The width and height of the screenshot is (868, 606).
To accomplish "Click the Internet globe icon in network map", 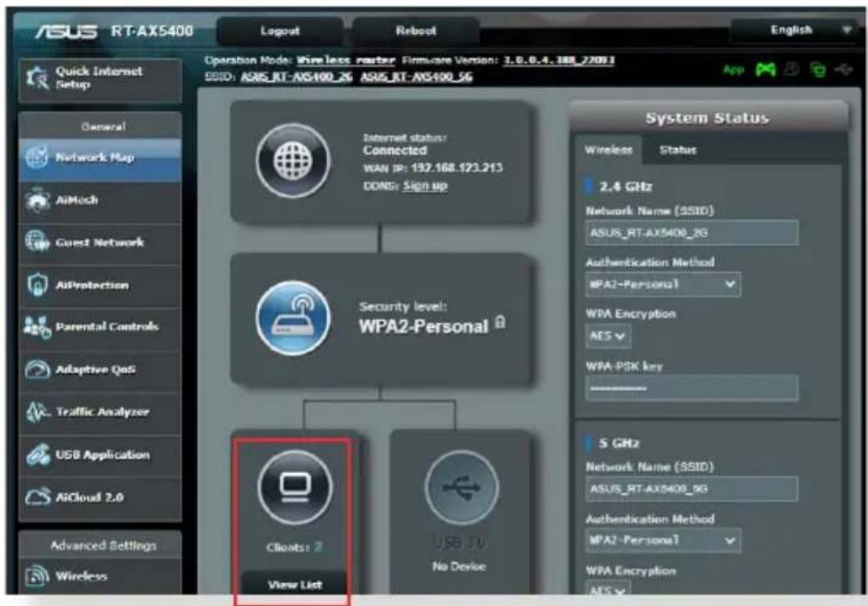I will click(293, 161).
